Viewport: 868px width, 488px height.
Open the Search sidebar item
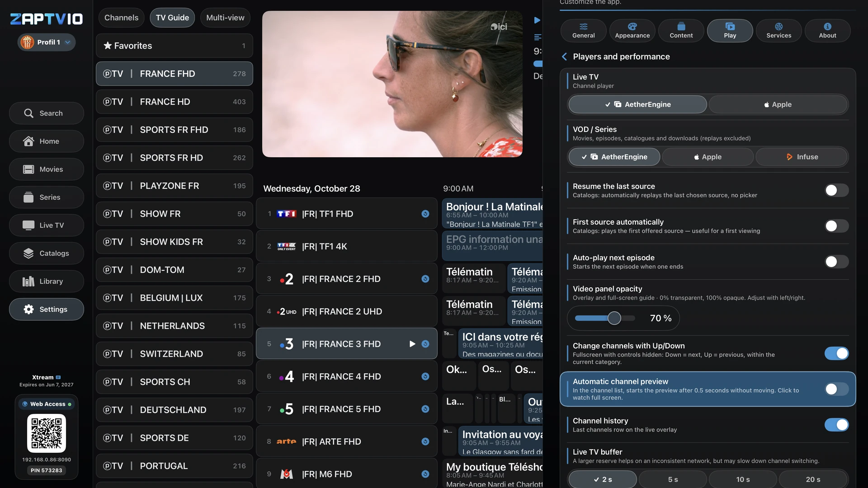(47, 113)
